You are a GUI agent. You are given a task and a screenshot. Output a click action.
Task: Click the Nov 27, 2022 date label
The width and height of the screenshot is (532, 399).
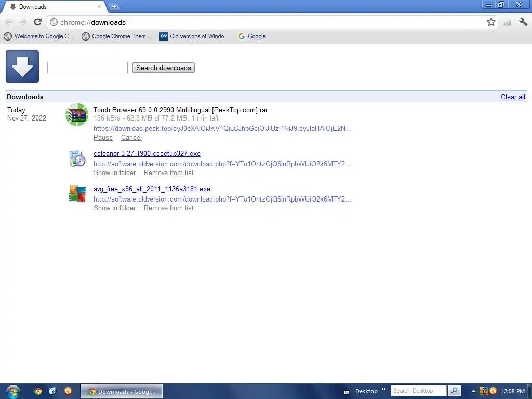(27, 118)
